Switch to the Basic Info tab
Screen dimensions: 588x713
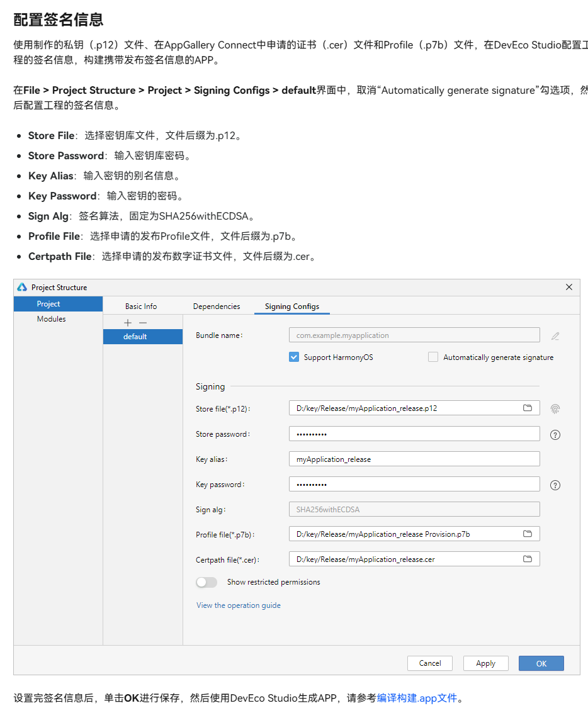[141, 306]
